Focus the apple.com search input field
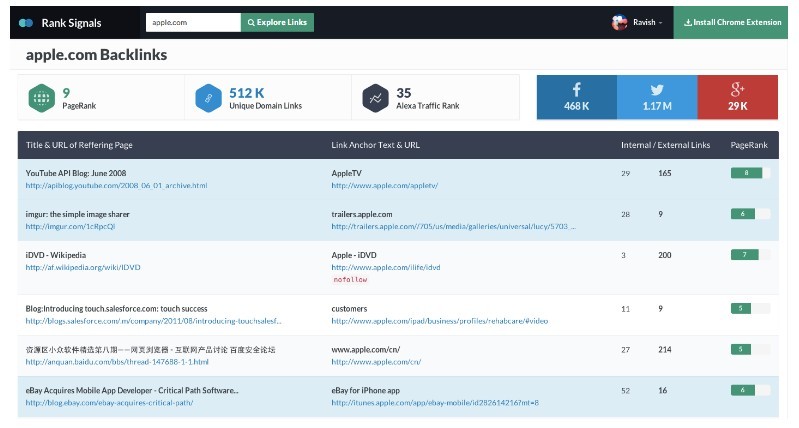 193,22
